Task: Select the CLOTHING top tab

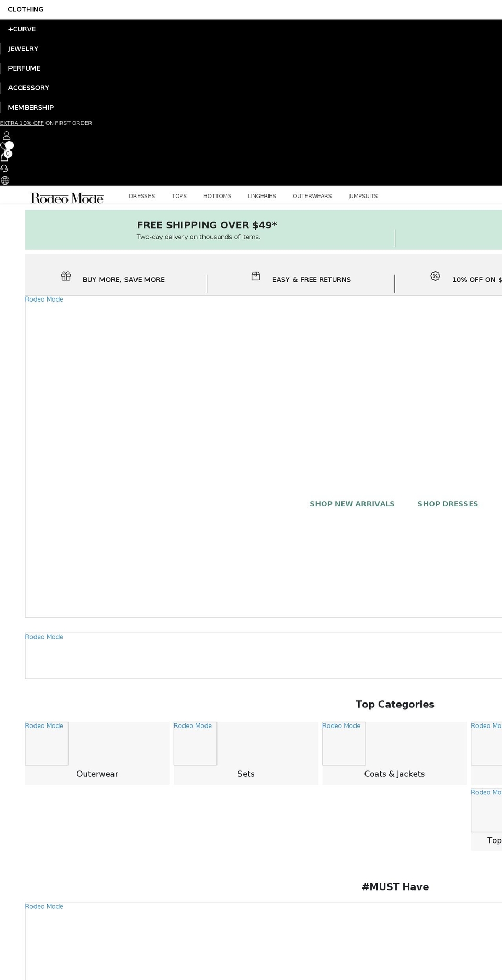Action: [26, 9]
